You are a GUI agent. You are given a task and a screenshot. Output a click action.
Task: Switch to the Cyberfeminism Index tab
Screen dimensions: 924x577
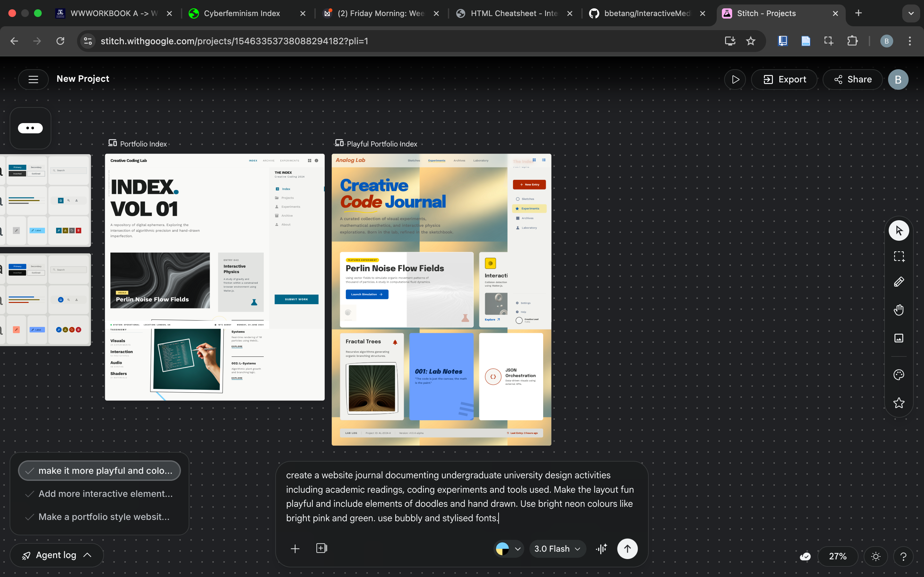[x=242, y=13]
